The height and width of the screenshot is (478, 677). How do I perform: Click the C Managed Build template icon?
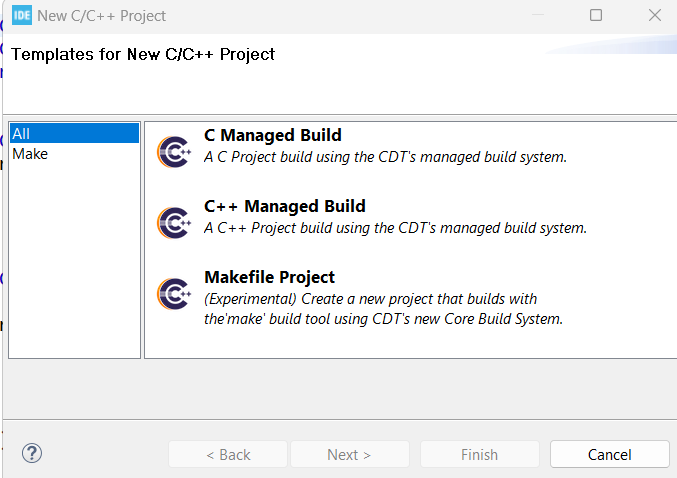click(174, 152)
